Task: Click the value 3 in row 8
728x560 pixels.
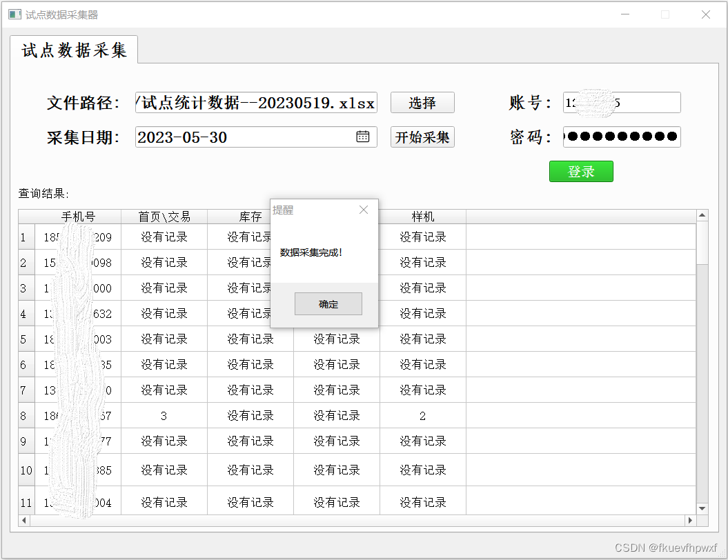Action: click(x=164, y=416)
